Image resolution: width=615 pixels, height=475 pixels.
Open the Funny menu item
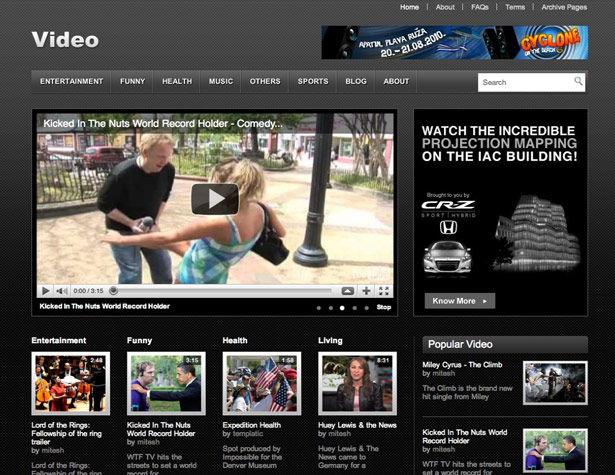pyautogui.click(x=133, y=81)
